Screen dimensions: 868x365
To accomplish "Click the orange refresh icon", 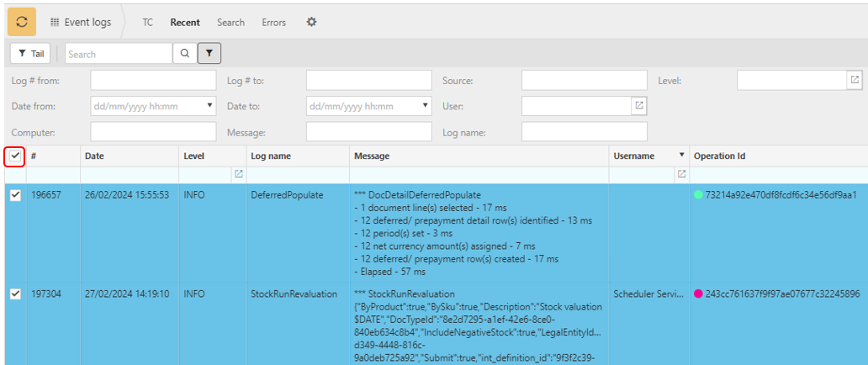I will coord(22,22).
